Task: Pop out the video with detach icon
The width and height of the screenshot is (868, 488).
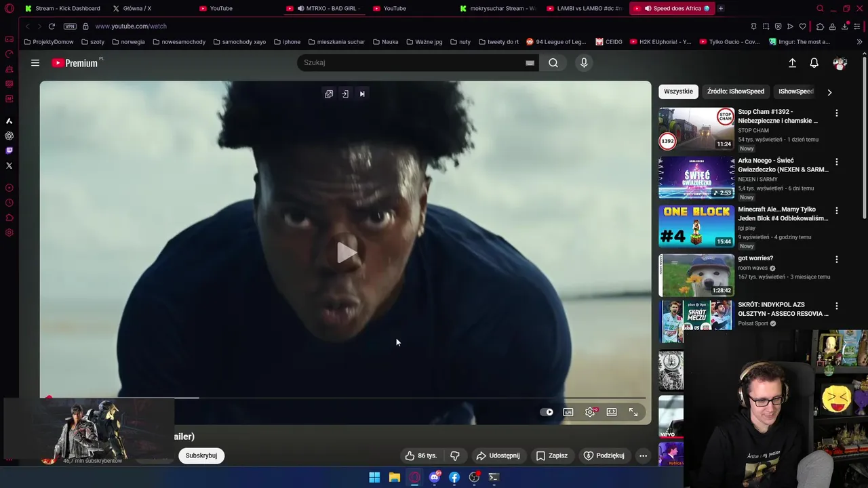Action: pos(329,94)
